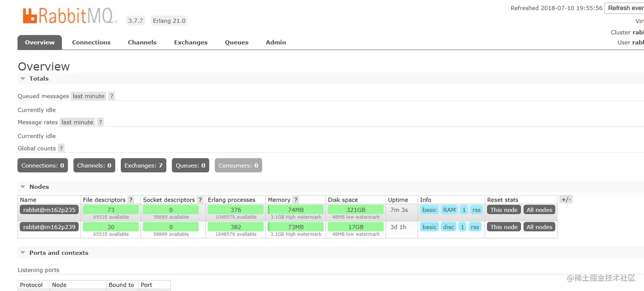Open Queues: 0 count button
The height and width of the screenshot is (291, 644).
click(190, 165)
